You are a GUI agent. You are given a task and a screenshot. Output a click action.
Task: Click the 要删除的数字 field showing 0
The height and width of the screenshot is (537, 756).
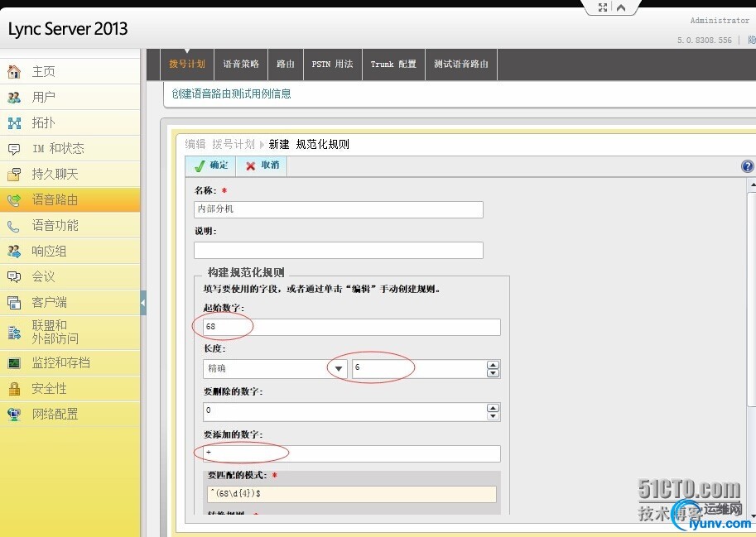pos(345,412)
